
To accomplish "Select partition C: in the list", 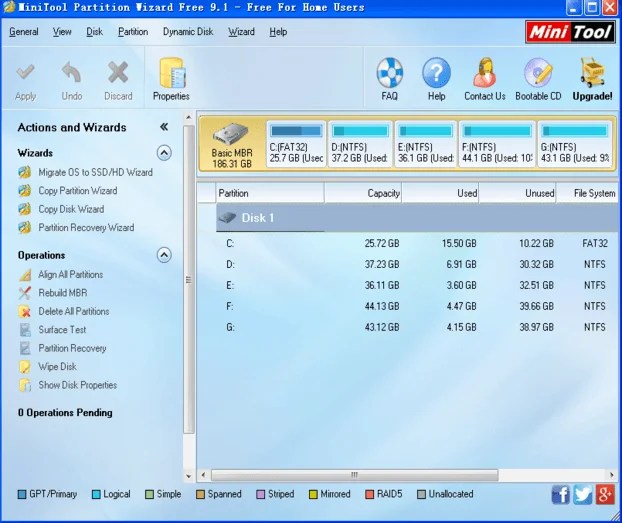I will coord(419,243).
